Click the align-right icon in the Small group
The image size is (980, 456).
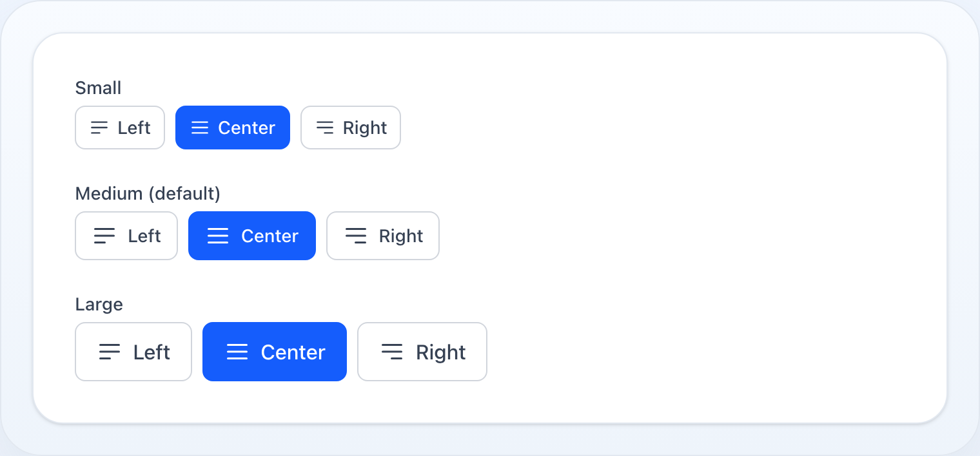point(325,128)
